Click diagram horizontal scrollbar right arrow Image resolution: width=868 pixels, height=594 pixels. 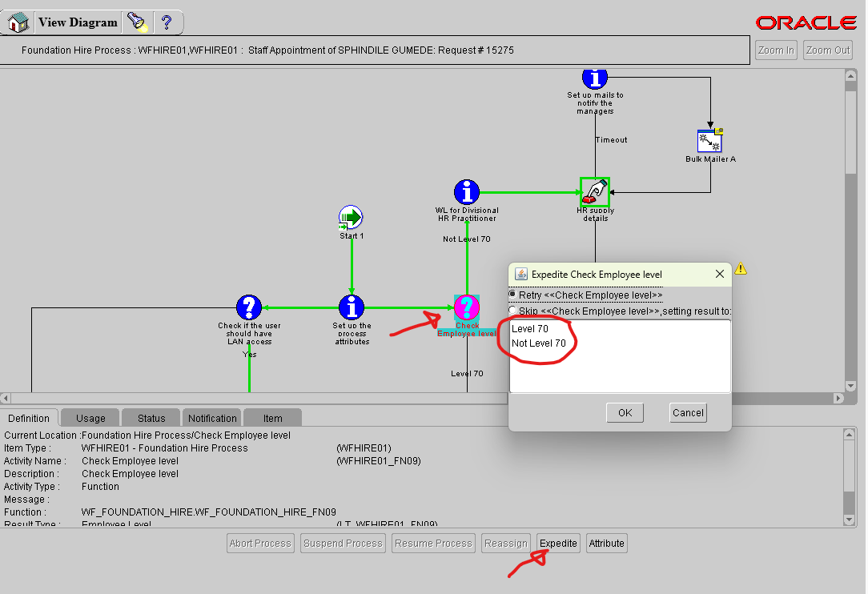click(838, 398)
